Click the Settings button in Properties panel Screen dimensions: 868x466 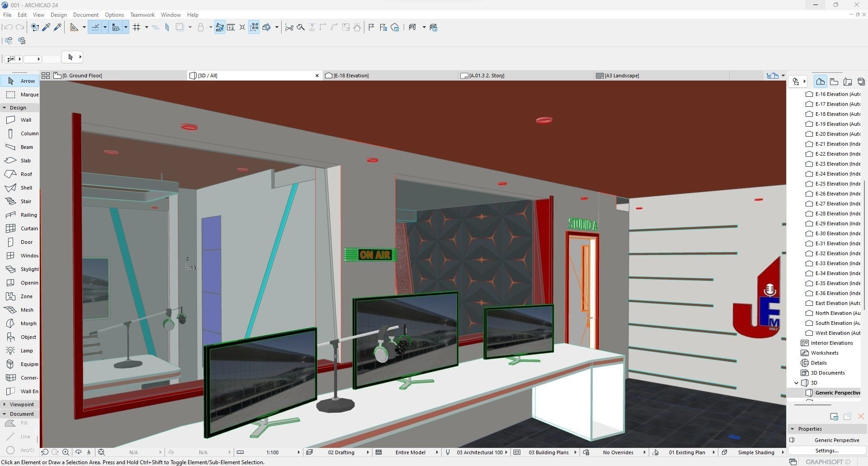[x=826, y=450]
